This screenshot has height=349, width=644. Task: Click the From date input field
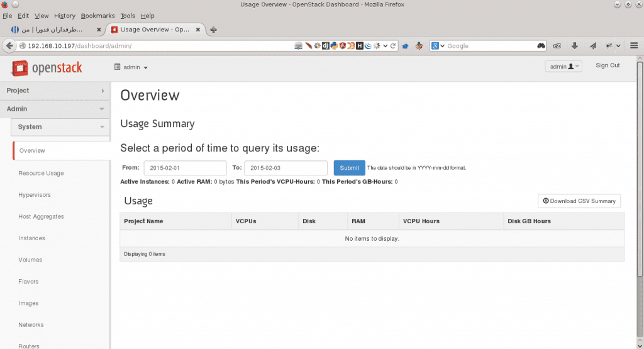(186, 168)
